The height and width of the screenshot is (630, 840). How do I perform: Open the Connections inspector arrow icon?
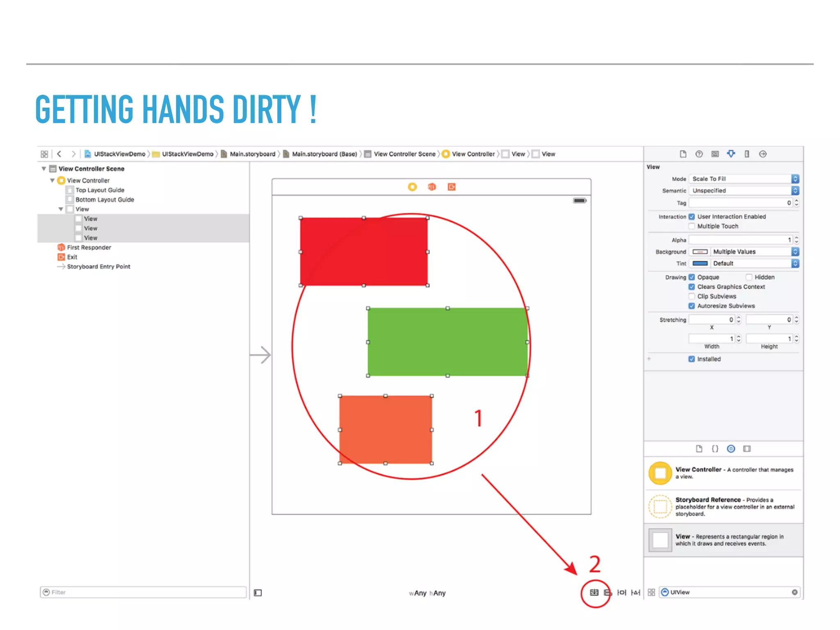[763, 154]
